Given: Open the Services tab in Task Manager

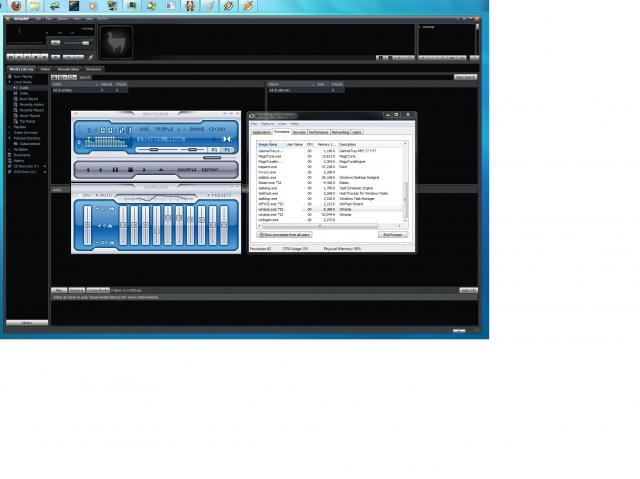Looking at the screenshot, I should point(299,132).
